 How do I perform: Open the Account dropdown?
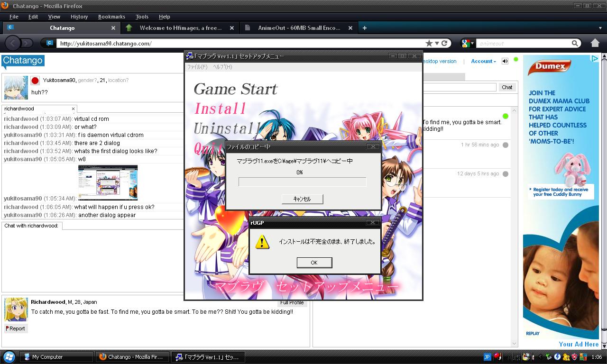coord(483,61)
